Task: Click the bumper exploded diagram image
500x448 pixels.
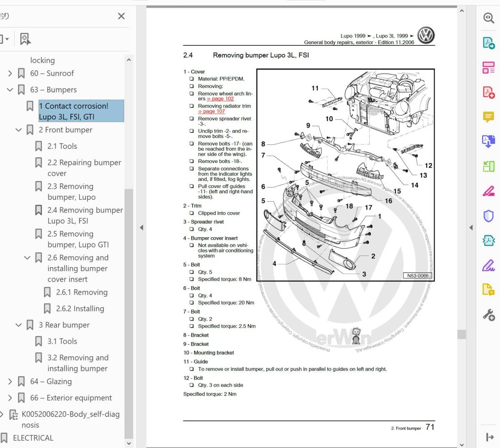Action: tap(345, 175)
